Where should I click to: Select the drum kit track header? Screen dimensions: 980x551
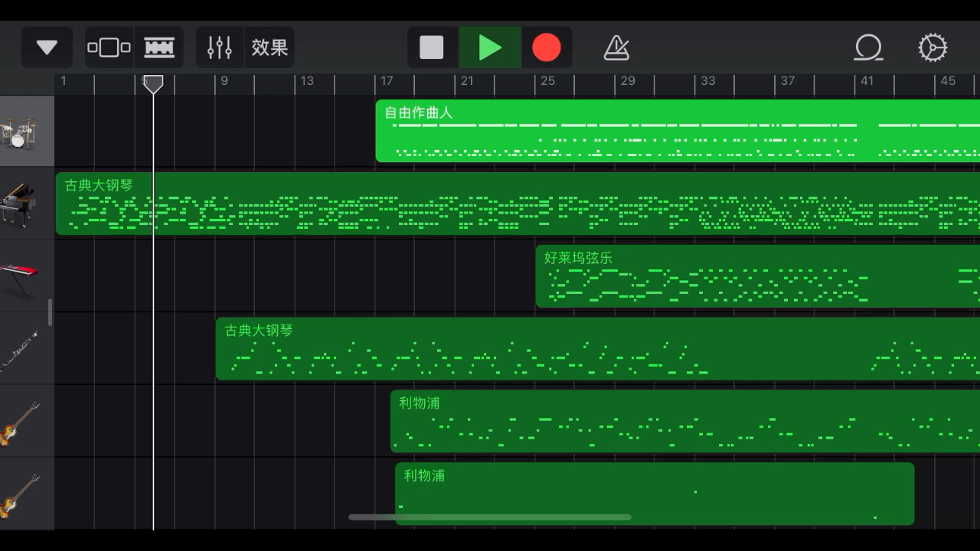27,131
